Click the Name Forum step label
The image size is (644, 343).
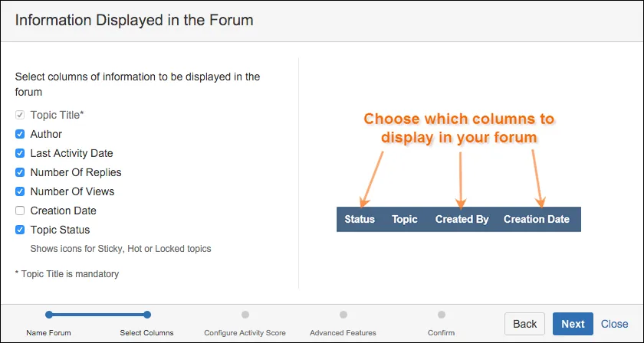coord(48,333)
